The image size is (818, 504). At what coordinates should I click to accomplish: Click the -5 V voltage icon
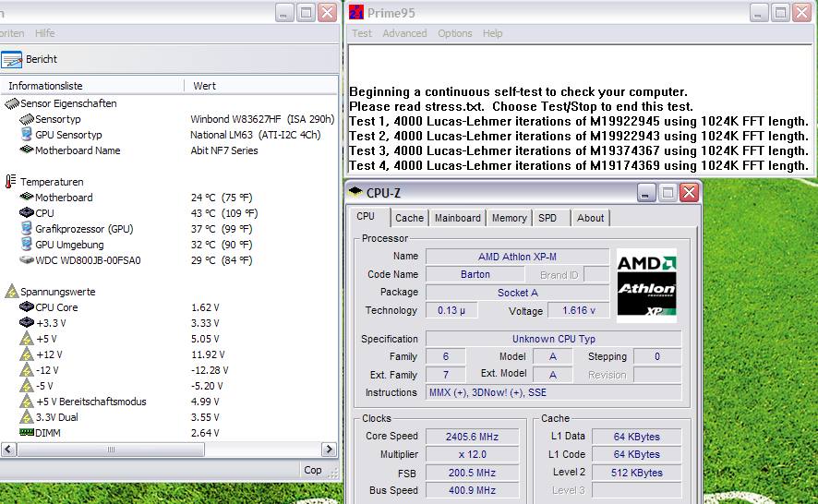tap(27, 386)
